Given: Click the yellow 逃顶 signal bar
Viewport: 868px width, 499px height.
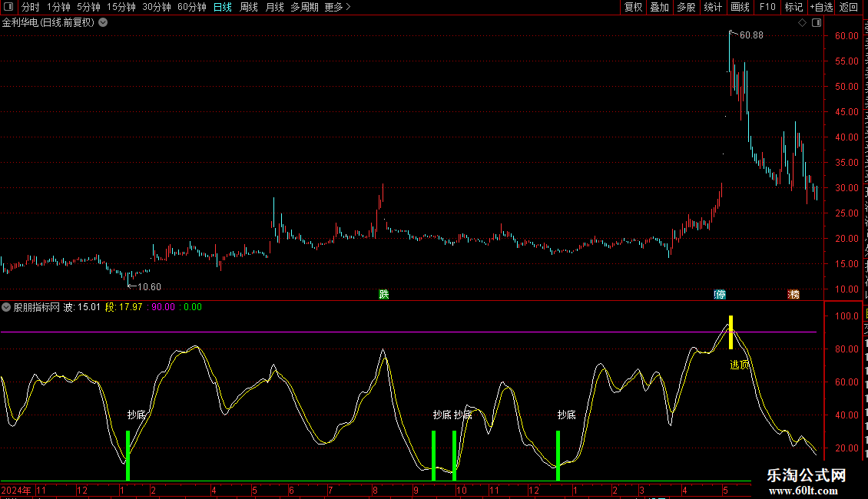Looking at the screenshot, I should [x=731, y=332].
